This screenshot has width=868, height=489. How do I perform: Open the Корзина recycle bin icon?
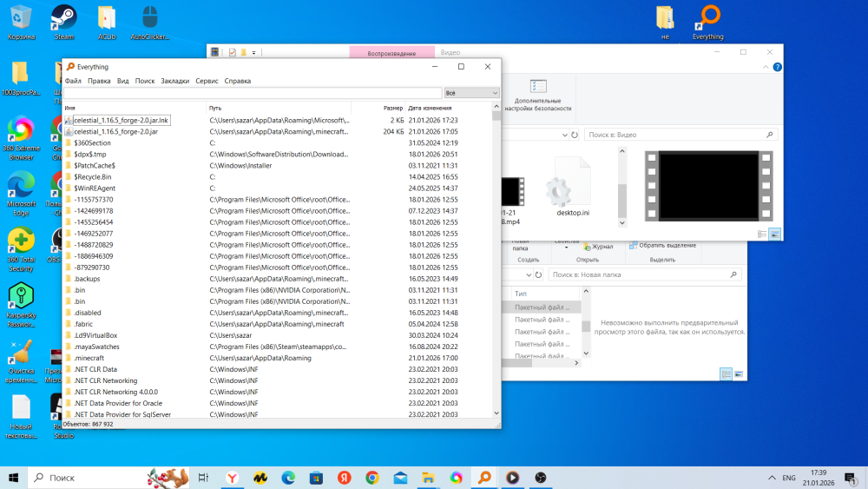(21, 23)
